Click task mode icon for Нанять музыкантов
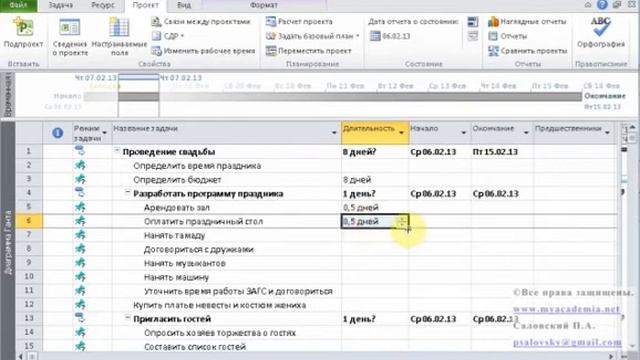 tap(80, 263)
